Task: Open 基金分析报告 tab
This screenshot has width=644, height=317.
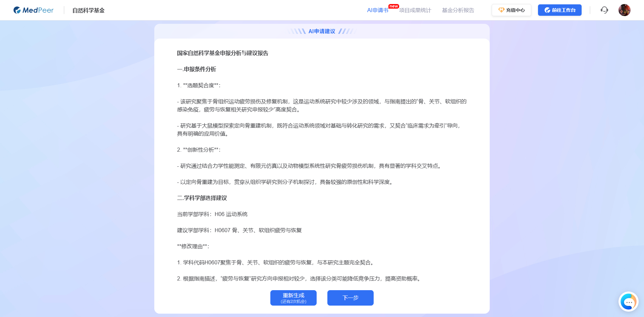Action: tap(458, 10)
